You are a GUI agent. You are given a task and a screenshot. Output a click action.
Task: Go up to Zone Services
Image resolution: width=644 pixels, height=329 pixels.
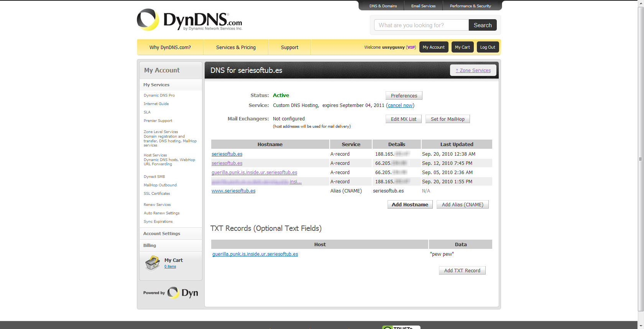(x=473, y=70)
